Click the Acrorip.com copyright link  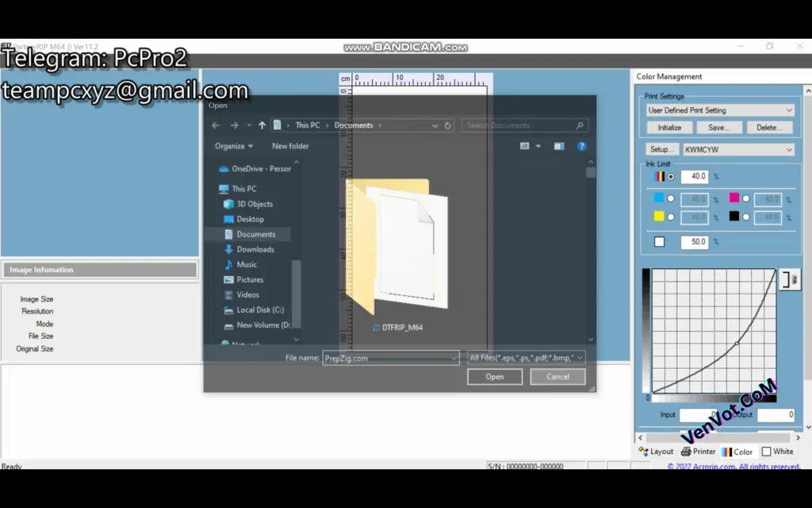click(x=733, y=466)
